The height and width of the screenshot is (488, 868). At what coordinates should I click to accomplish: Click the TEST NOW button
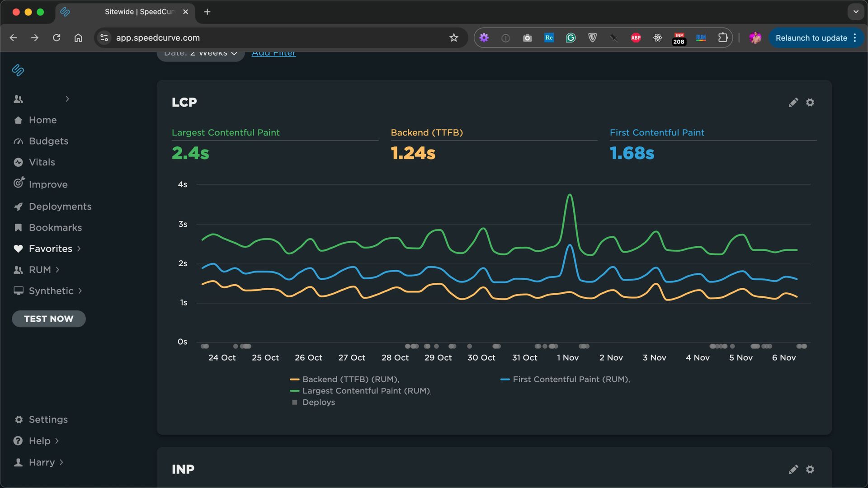tap(49, 319)
